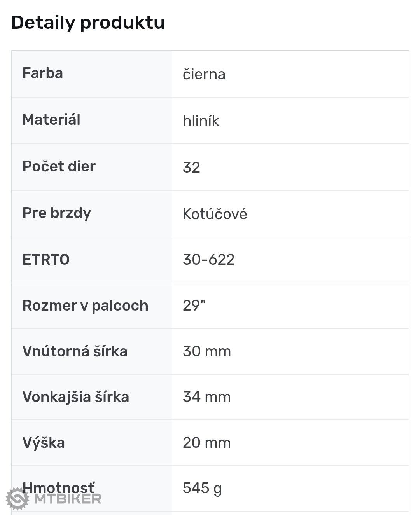Select the Kotúčové brake value
Viewport: 420px width, 515px height.
click(215, 214)
